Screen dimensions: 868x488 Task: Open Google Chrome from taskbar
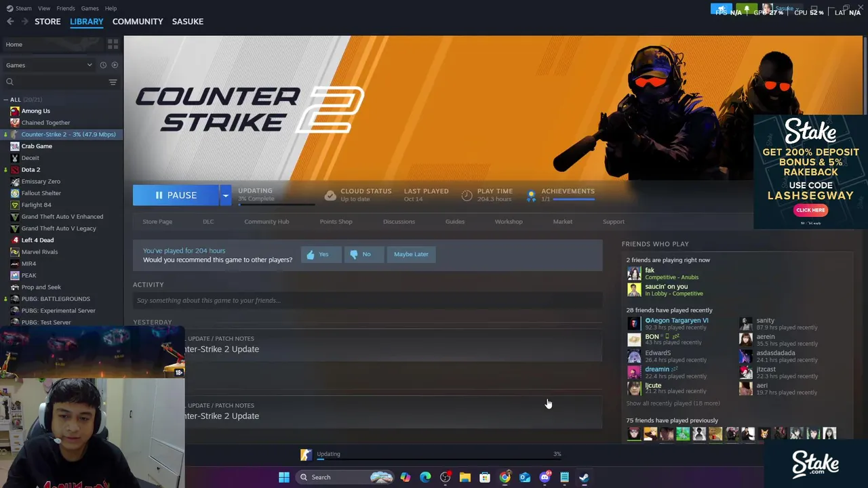pos(505,477)
